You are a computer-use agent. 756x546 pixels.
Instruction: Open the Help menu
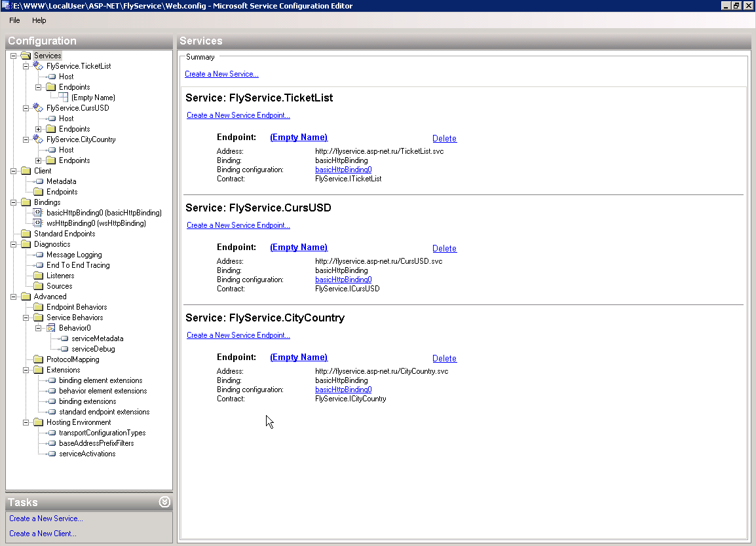pyautogui.click(x=39, y=20)
